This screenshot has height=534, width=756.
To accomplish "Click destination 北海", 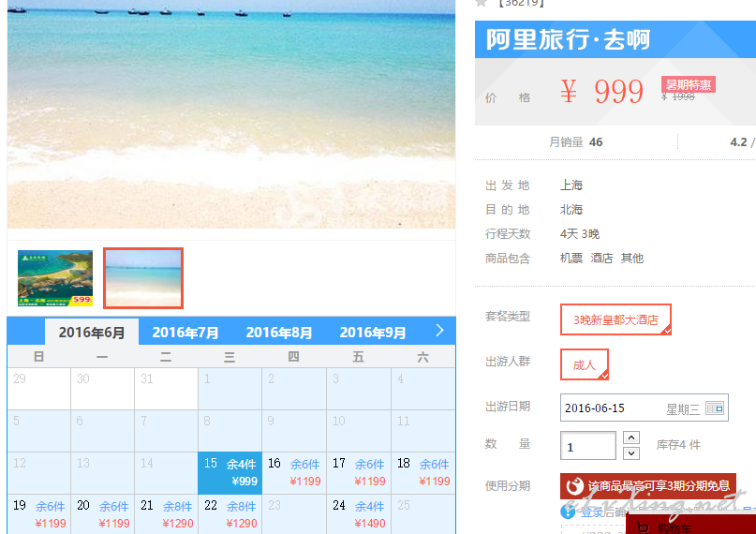I will [x=571, y=210].
